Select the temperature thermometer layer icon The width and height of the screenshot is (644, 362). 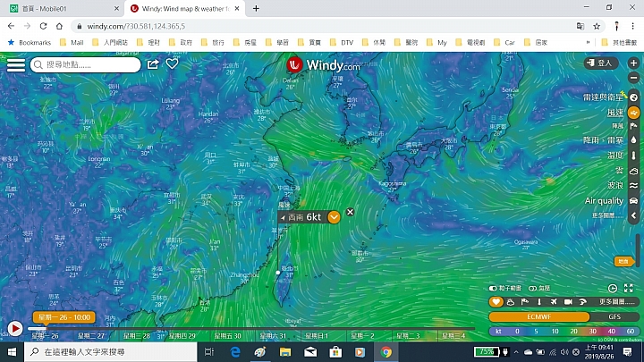(x=634, y=156)
